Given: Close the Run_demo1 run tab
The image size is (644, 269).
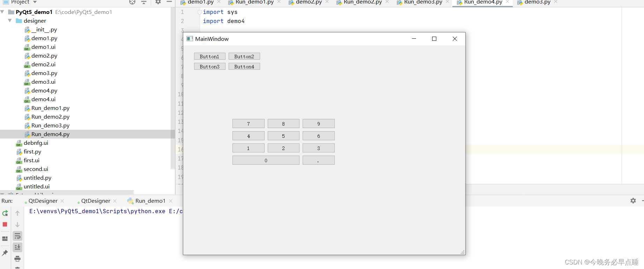Looking at the screenshot, I should tap(171, 201).
